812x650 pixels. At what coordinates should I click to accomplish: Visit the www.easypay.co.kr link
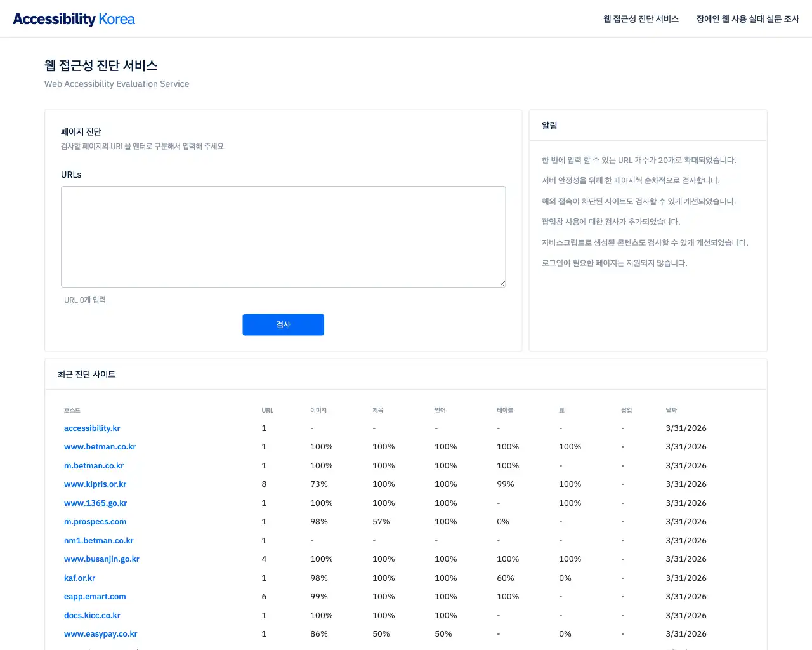click(100, 634)
